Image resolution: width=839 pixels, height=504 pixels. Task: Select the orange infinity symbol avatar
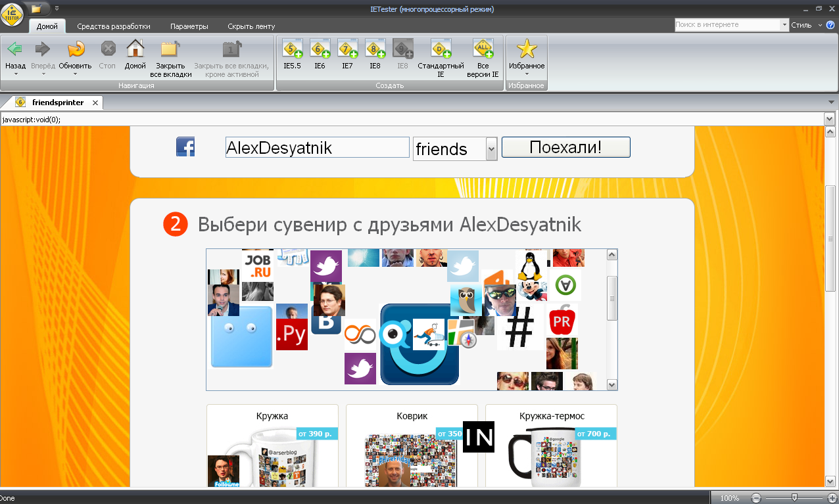point(360,334)
